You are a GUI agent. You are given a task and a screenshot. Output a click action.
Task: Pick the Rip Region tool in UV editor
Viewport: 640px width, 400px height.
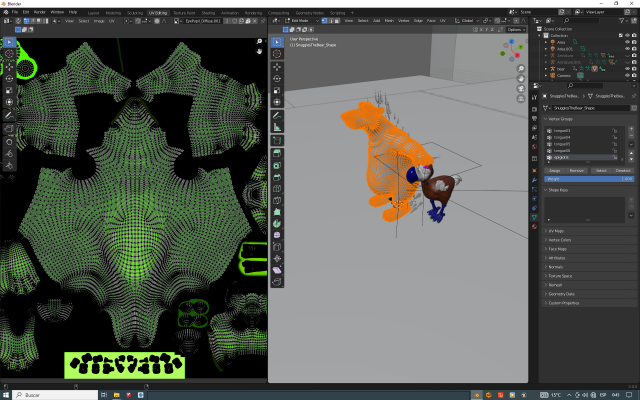point(9,128)
